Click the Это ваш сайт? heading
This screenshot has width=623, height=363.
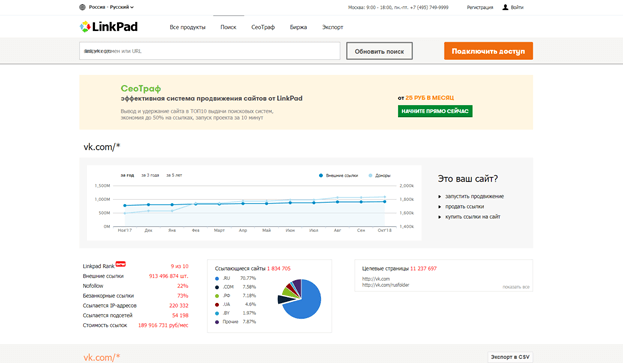468,179
